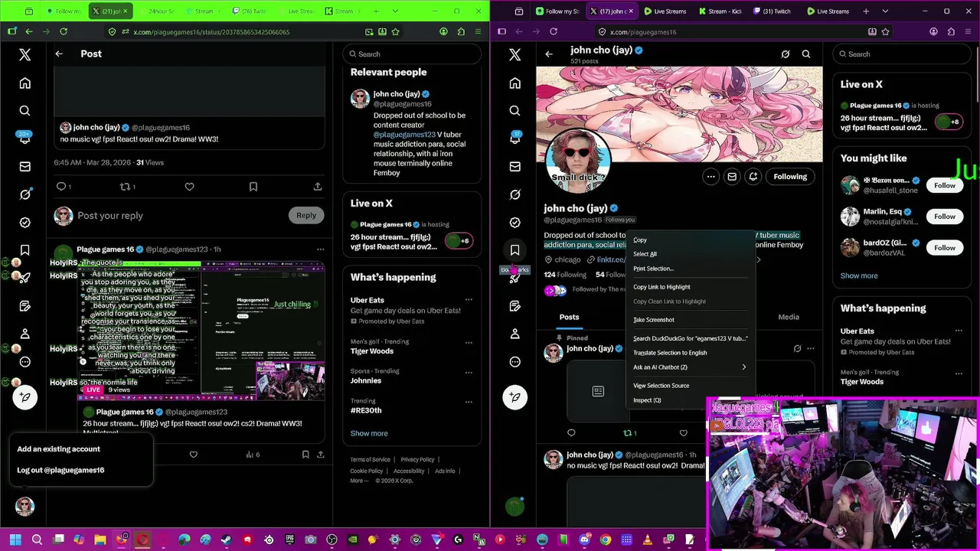Viewport: 980px width, 551px height.
Task: Open Explore search icon in left window sidebar
Action: (25, 111)
